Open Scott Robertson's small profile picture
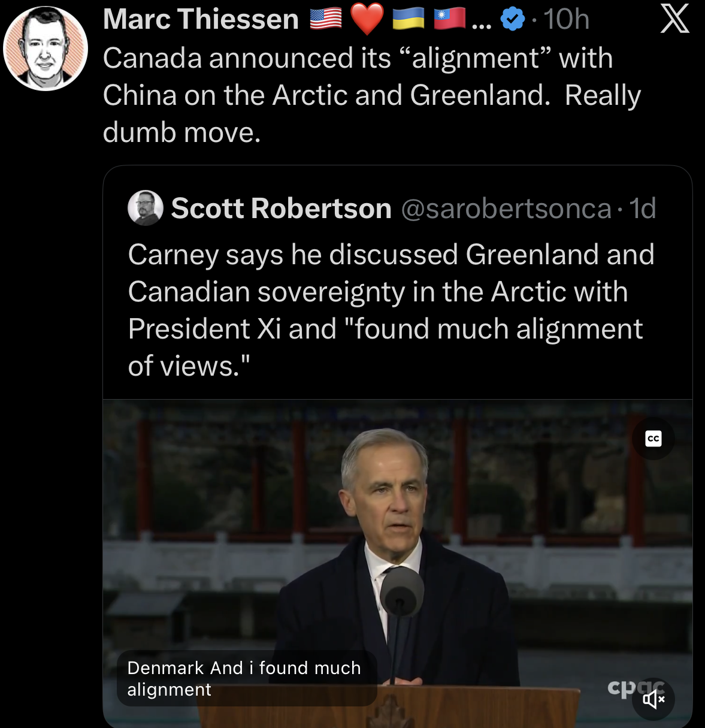 [146, 208]
